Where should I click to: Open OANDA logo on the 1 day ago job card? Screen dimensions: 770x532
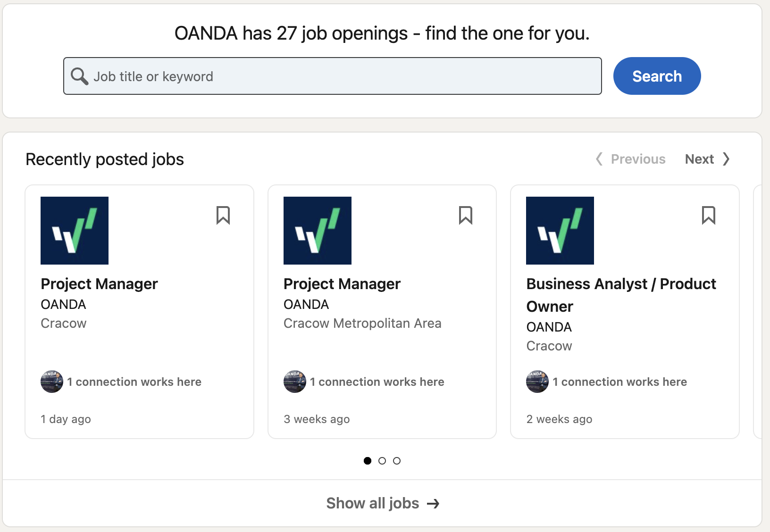coord(75,231)
